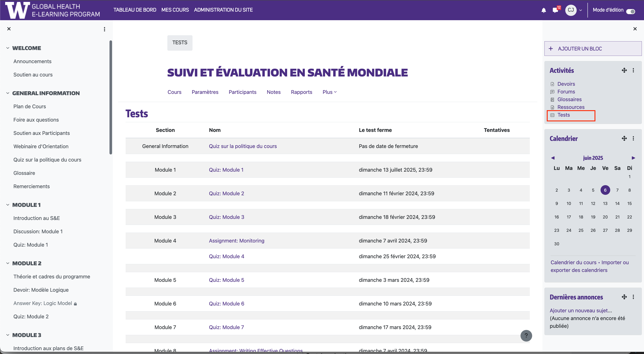Click the course index scrollbar

pos(111,97)
